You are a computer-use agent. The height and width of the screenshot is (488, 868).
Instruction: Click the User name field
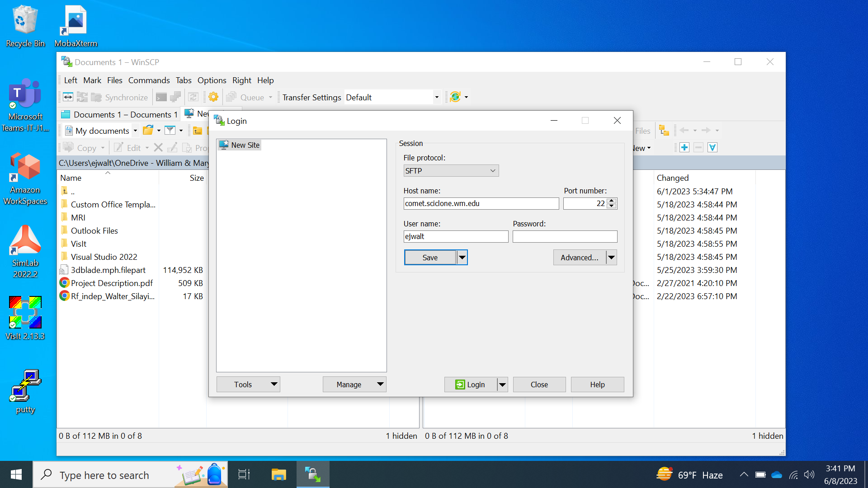tap(456, 237)
